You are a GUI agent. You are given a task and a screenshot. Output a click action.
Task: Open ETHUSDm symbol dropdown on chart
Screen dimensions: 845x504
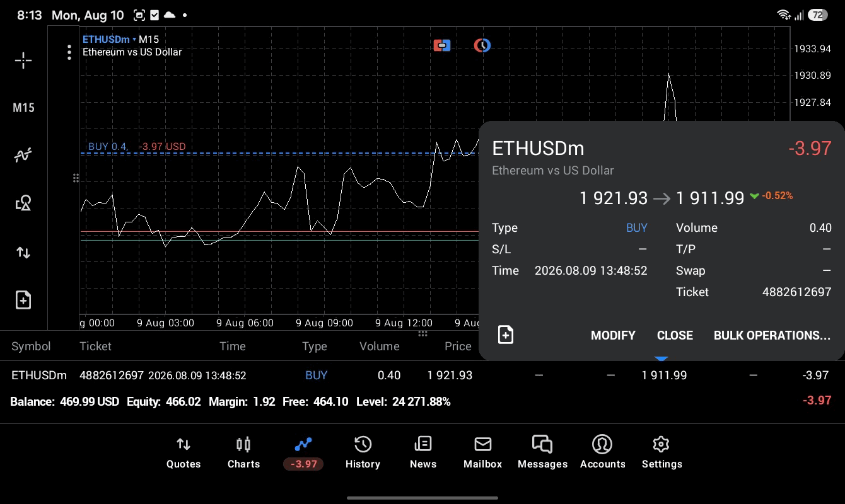point(109,39)
